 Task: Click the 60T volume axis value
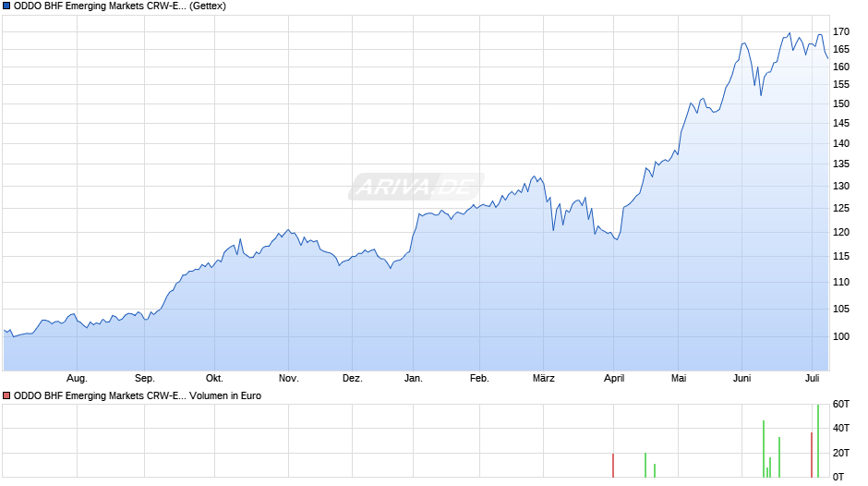pos(841,405)
